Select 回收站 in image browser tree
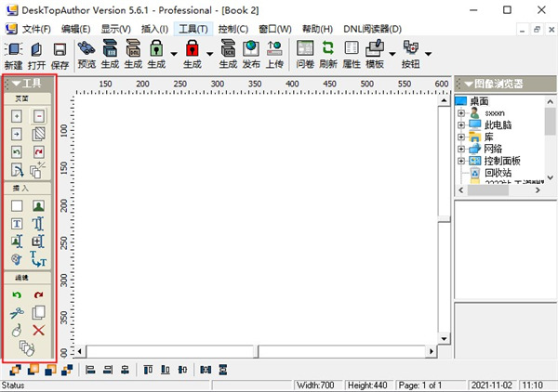This screenshot has width=558, height=392. [x=498, y=173]
